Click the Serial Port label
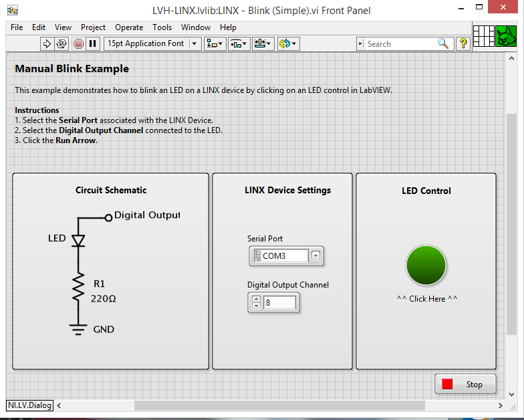524x420 pixels. pos(265,239)
